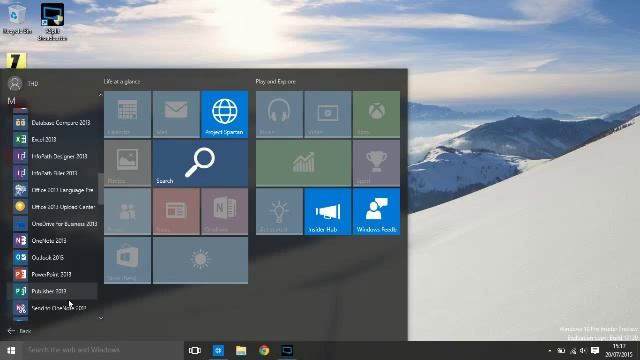Open the Insider Hub tile
640x360 pixels.
(328, 211)
